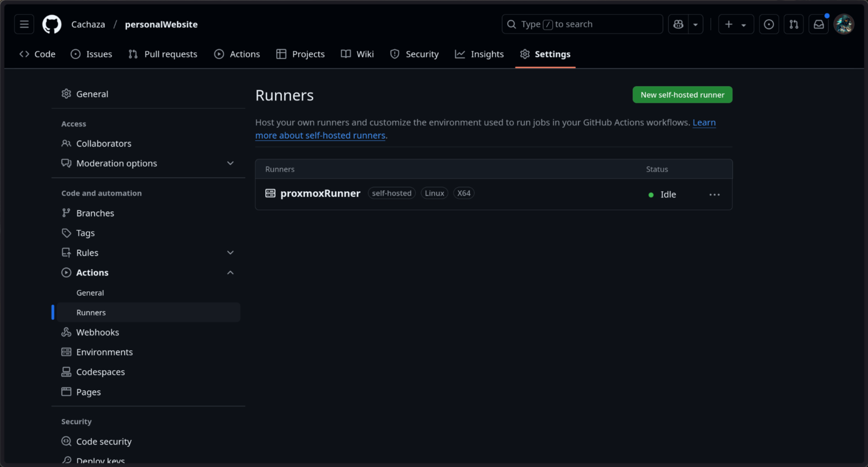
Task: Open Codespaces settings
Action: [x=148, y=372]
